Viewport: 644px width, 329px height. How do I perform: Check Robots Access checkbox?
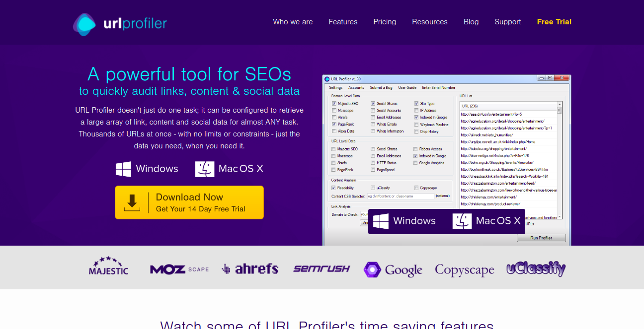click(x=415, y=149)
